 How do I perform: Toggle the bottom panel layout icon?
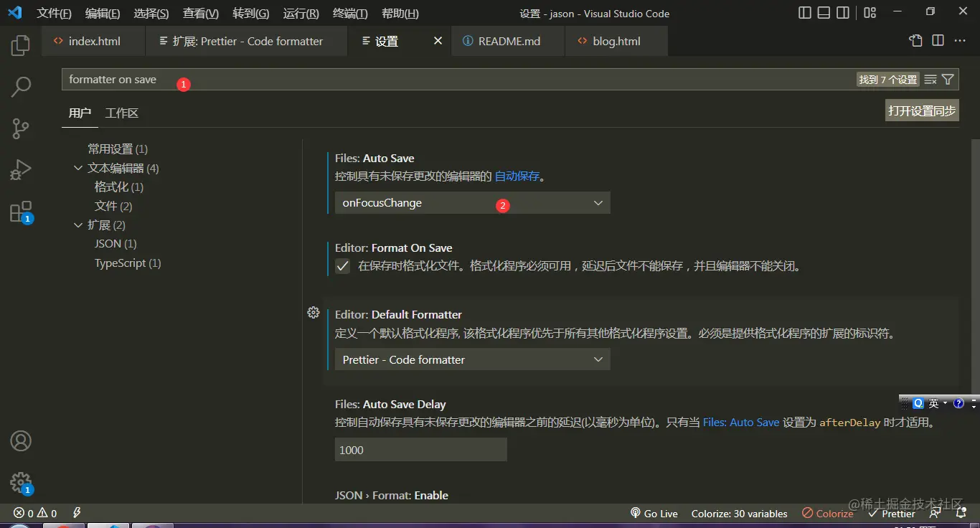824,13
